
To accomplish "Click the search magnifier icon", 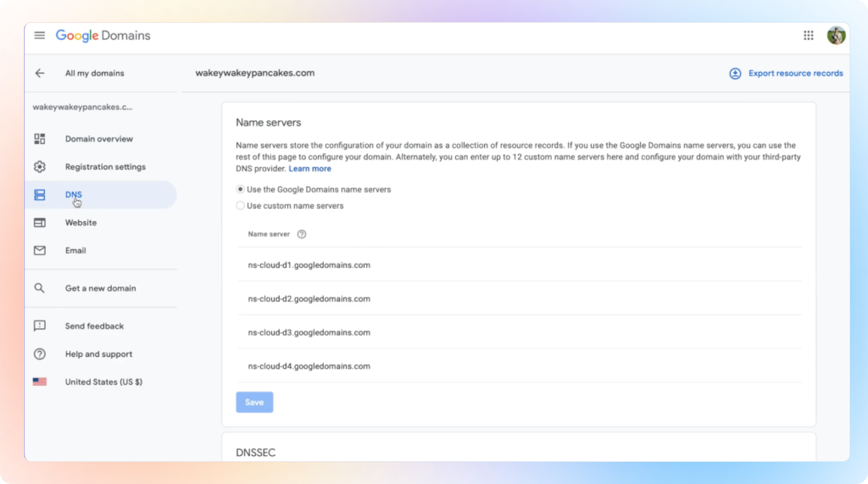I will [39, 288].
